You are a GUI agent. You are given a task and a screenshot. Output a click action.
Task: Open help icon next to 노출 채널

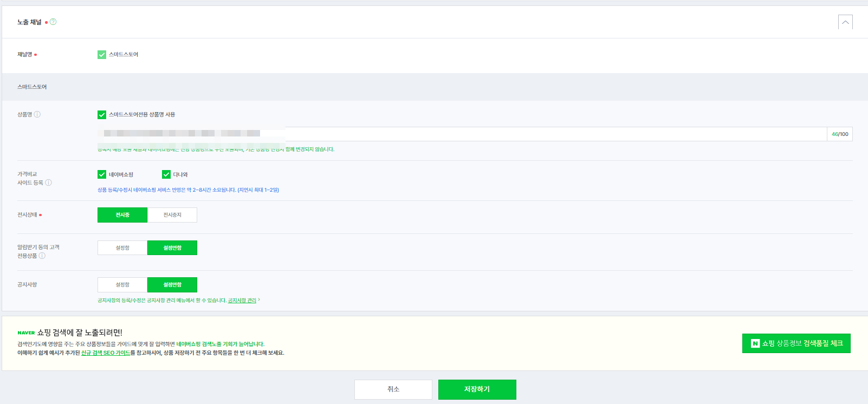(53, 22)
